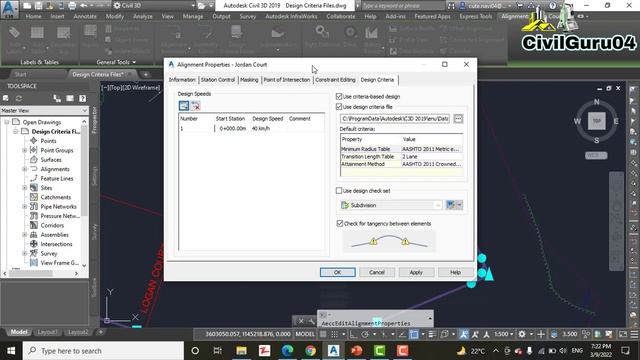Click the Autodesk application menu button
The width and height of the screenshot is (640, 360).
(x=9, y=9)
